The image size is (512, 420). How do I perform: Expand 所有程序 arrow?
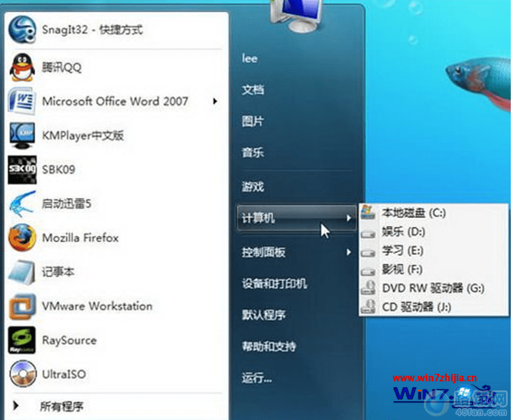click(x=15, y=406)
